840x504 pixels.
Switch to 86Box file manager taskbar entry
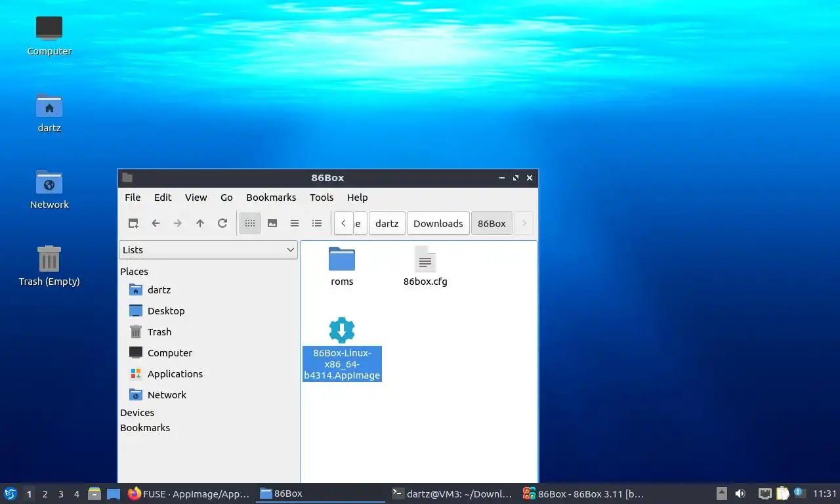tap(320, 493)
